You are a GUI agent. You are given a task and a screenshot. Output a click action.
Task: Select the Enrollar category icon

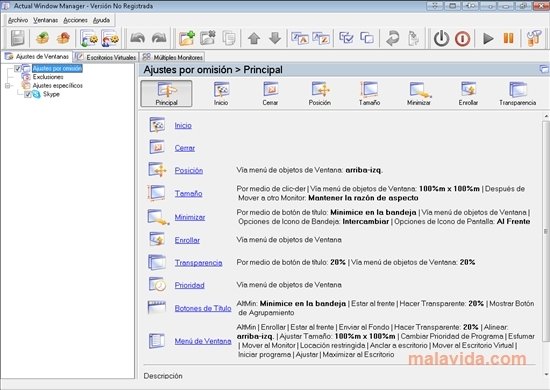(x=468, y=94)
